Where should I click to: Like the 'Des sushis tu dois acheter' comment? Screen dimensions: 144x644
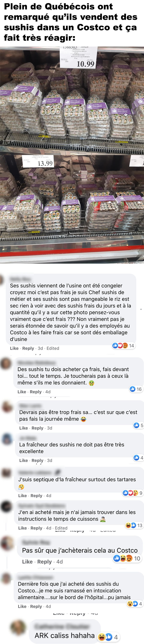(x=22, y=392)
